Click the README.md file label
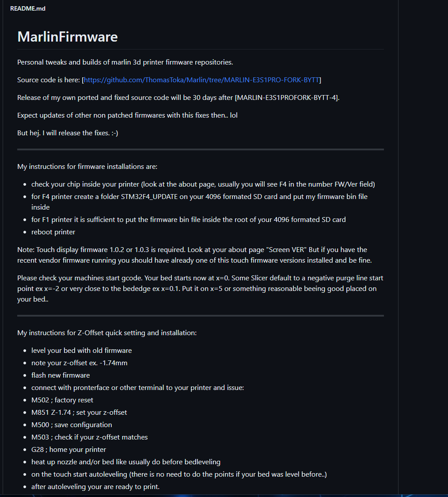The height and width of the screenshot is (497, 448). click(x=28, y=8)
